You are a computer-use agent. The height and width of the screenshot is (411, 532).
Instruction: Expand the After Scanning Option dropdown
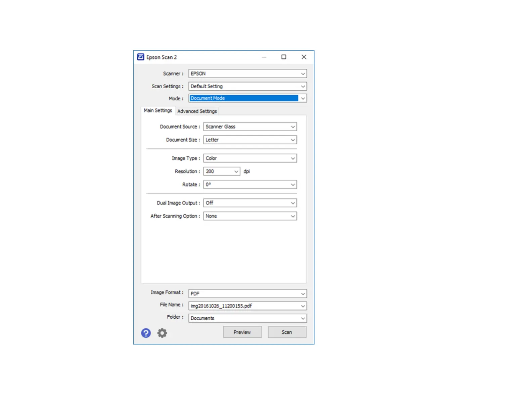[250, 216]
